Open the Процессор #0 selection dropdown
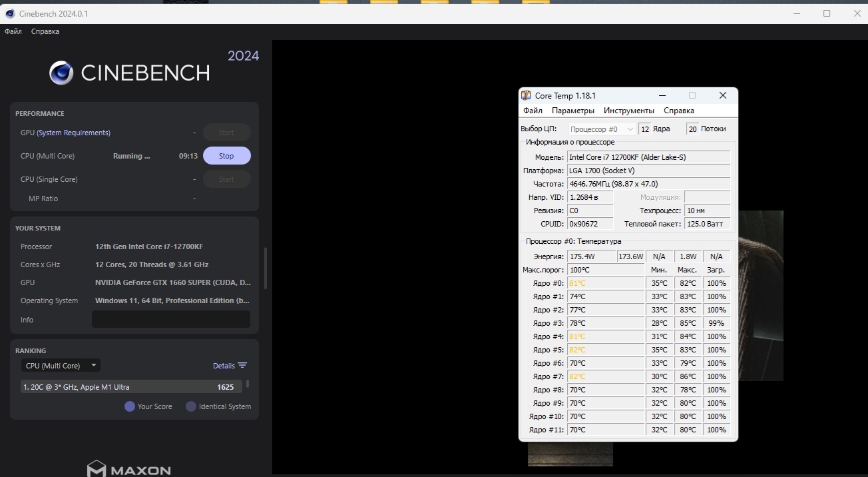 602,129
